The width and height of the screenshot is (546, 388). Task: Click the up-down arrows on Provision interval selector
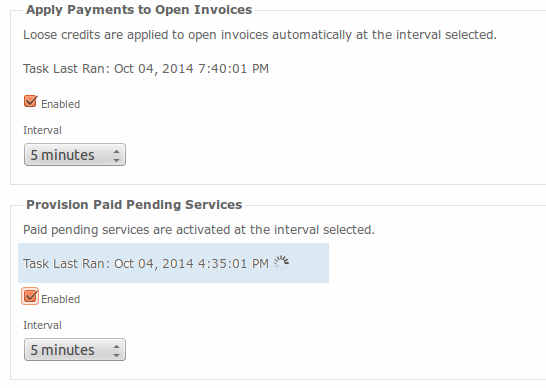click(117, 350)
